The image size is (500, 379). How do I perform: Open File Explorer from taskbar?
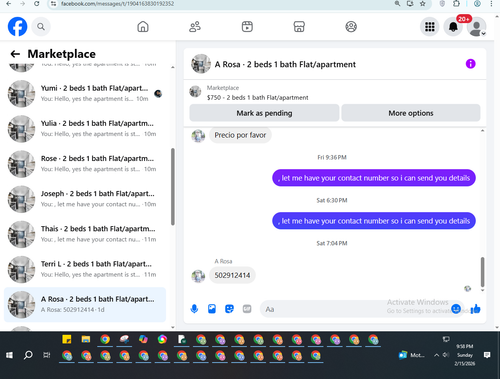[86, 340]
